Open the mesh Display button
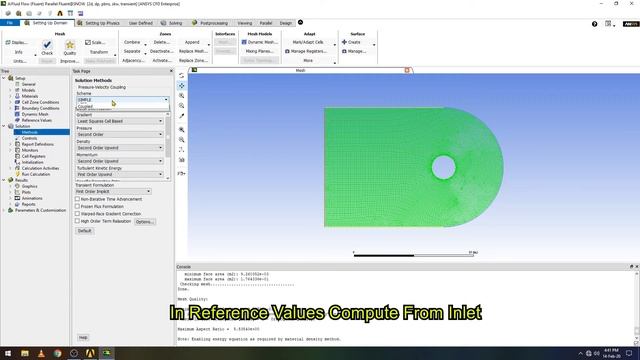 coord(17,42)
